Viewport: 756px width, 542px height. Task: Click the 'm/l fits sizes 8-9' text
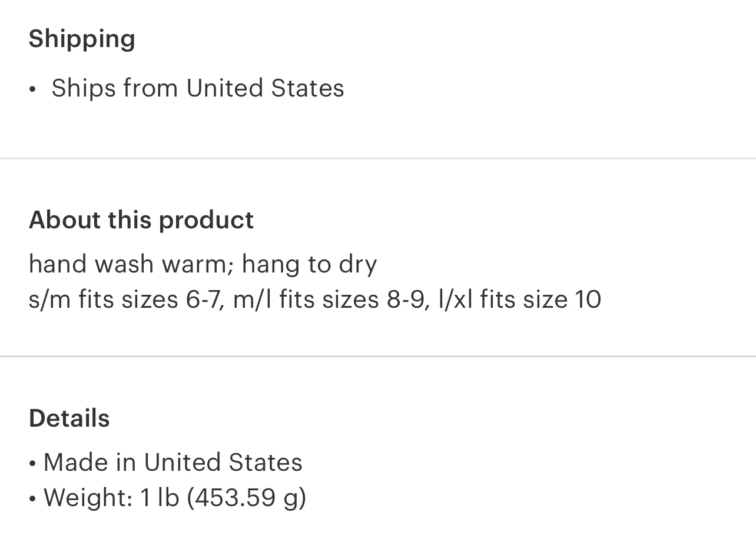[331, 299]
